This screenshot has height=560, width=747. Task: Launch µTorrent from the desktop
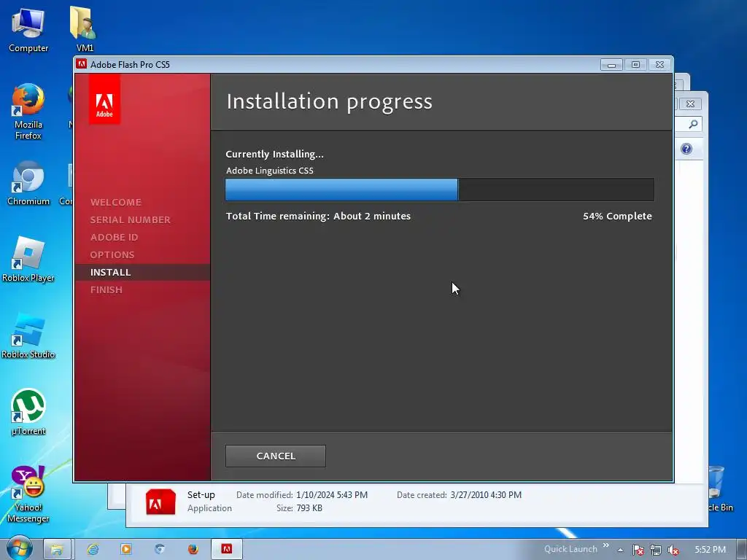(x=28, y=413)
